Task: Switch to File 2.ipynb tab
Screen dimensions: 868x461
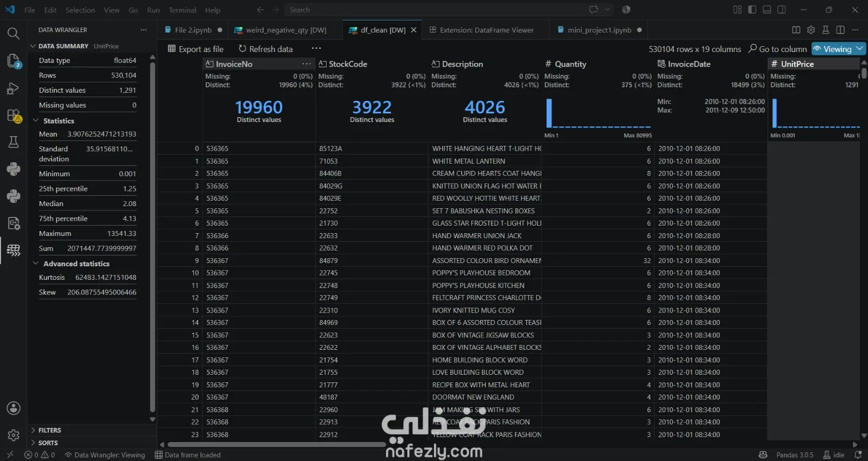Action: click(x=194, y=30)
